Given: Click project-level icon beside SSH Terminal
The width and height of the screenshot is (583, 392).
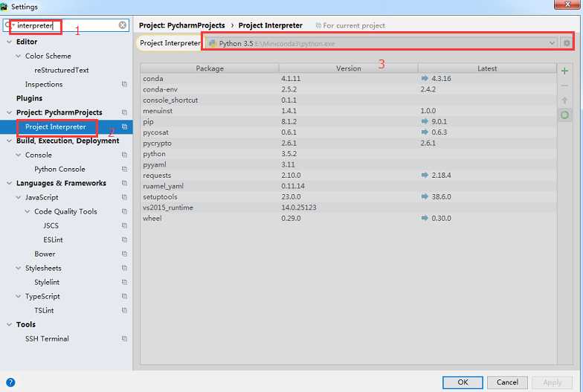Looking at the screenshot, I should [x=124, y=338].
